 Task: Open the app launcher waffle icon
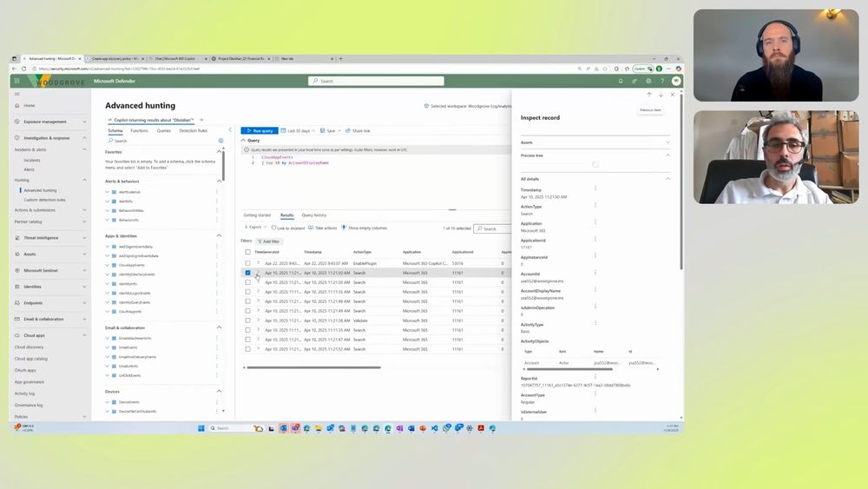17,81
